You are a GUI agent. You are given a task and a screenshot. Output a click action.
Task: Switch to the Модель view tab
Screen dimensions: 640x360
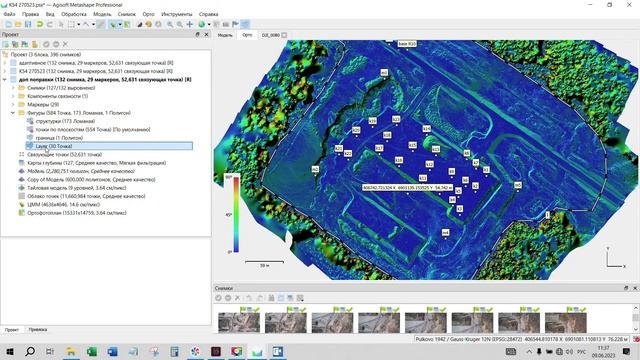(225, 35)
